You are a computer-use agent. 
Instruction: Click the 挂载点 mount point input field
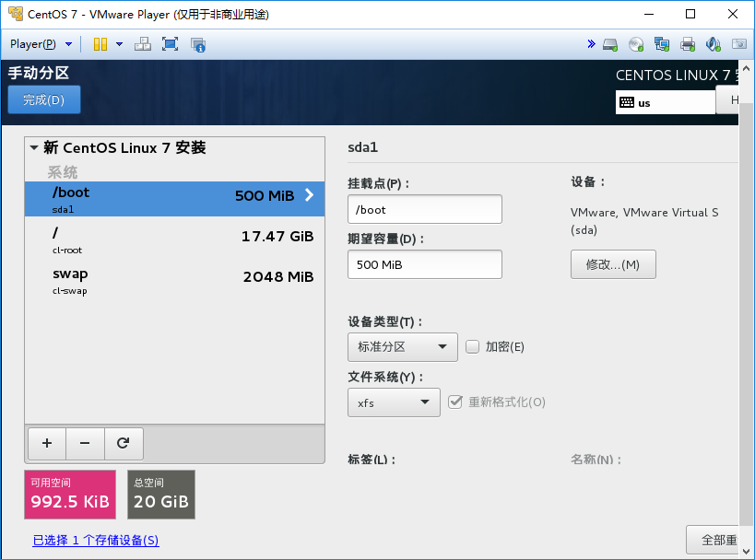click(x=425, y=209)
